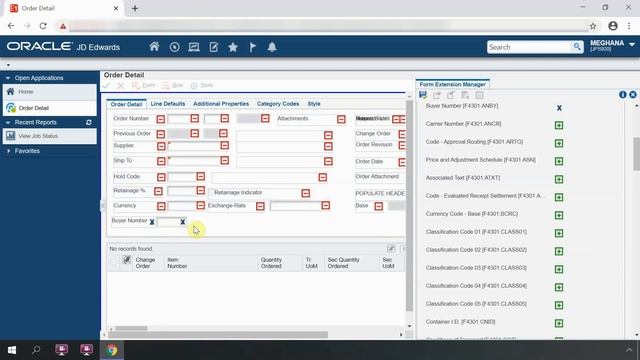Image resolution: width=640 pixels, height=360 pixels.
Task: Open Form Extension Manager info icon
Action: 622,95
